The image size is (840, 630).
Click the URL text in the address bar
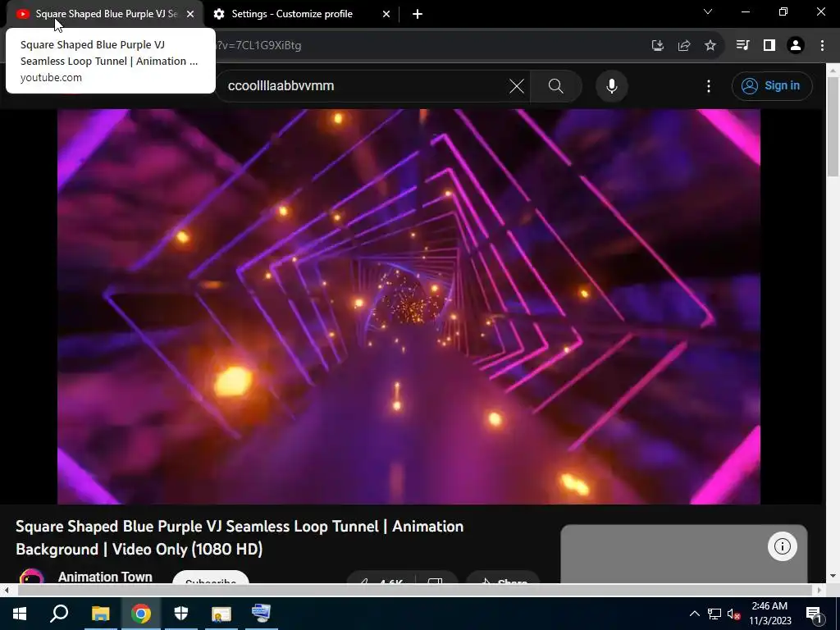(258, 46)
